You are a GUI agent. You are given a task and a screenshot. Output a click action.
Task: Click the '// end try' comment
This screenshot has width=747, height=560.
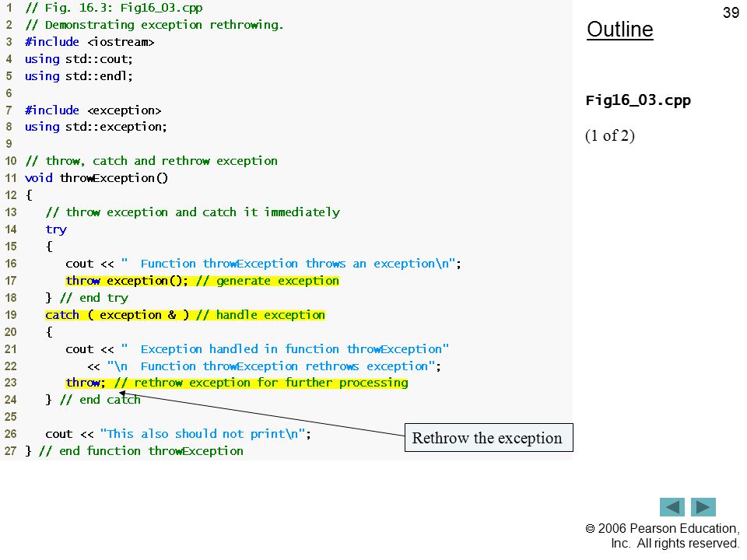[x=94, y=298]
